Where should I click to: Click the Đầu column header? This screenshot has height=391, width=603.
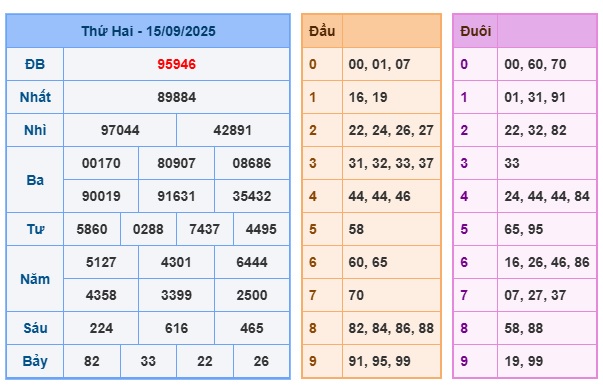pos(322,31)
